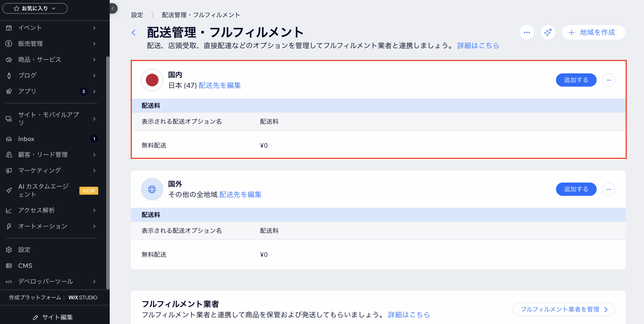This screenshot has width=644, height=324.
Task: Open more options for 国内 region
Action: [x=609, y=80]
